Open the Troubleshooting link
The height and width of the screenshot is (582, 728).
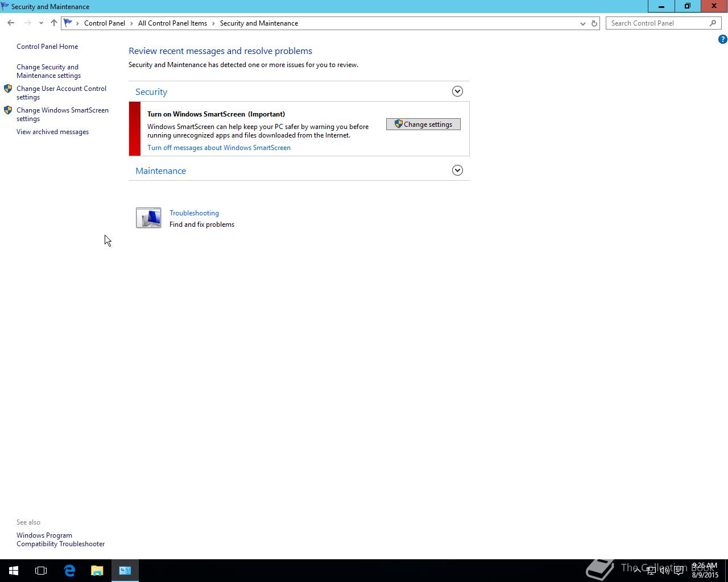tap(194, 213)
